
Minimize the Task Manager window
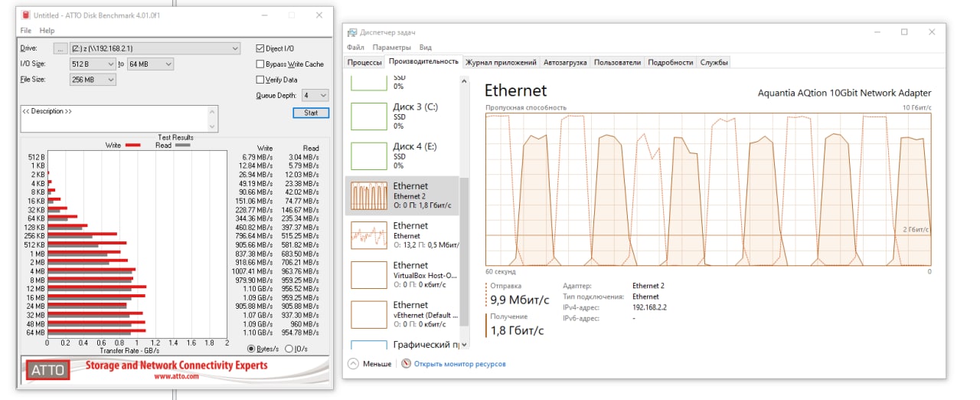tap(877, 32)
